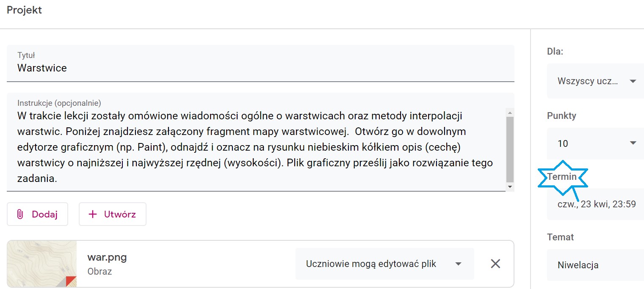Viewport: 644px width, 289px height.
Task: Open the Punkty dropdown showing 10
Action: [x=595, y=143]
